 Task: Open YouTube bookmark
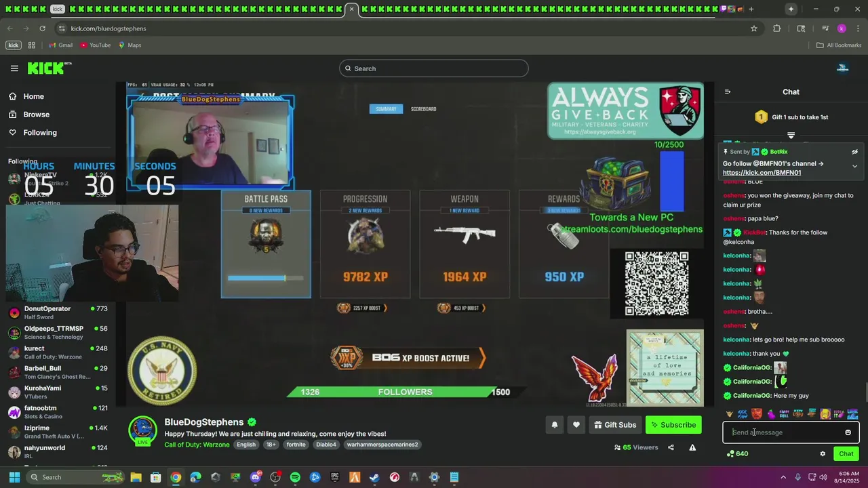pyautogui.click(x=95, y=45)
